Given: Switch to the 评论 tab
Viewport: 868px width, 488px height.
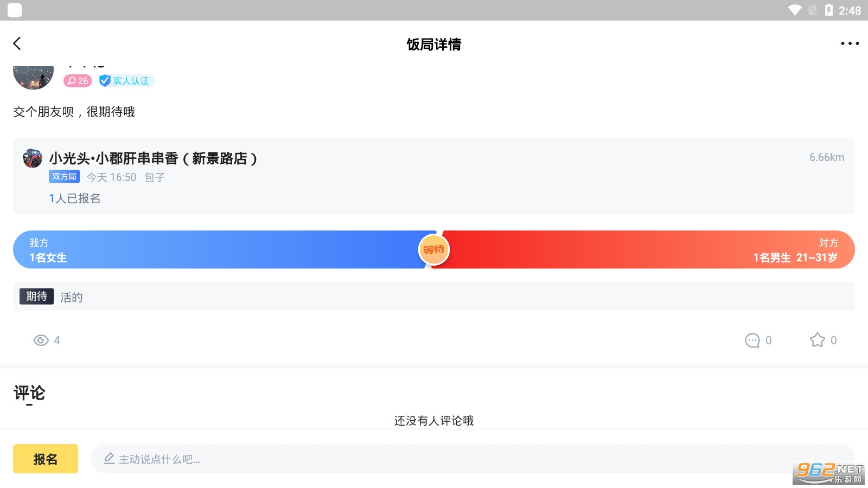Looking at the screenshot, I should [x=29, y=393].
